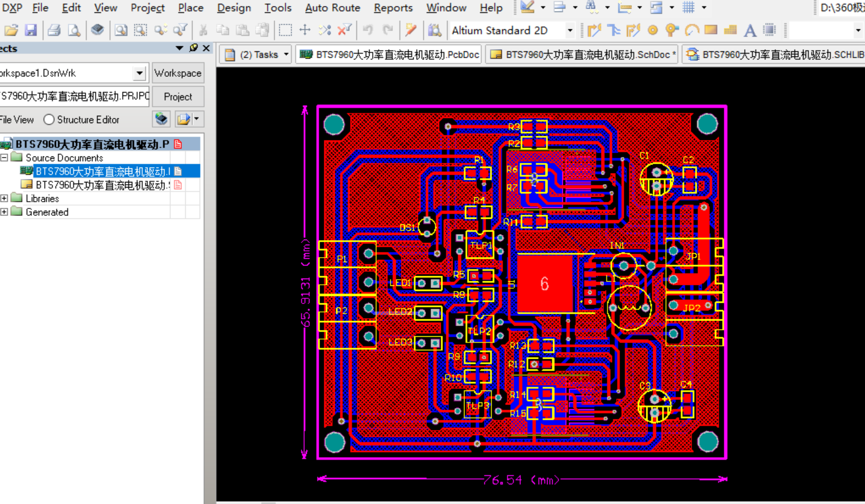Zoom into a selected area
This screenshot has height=504, width=865.
point(140,30)
